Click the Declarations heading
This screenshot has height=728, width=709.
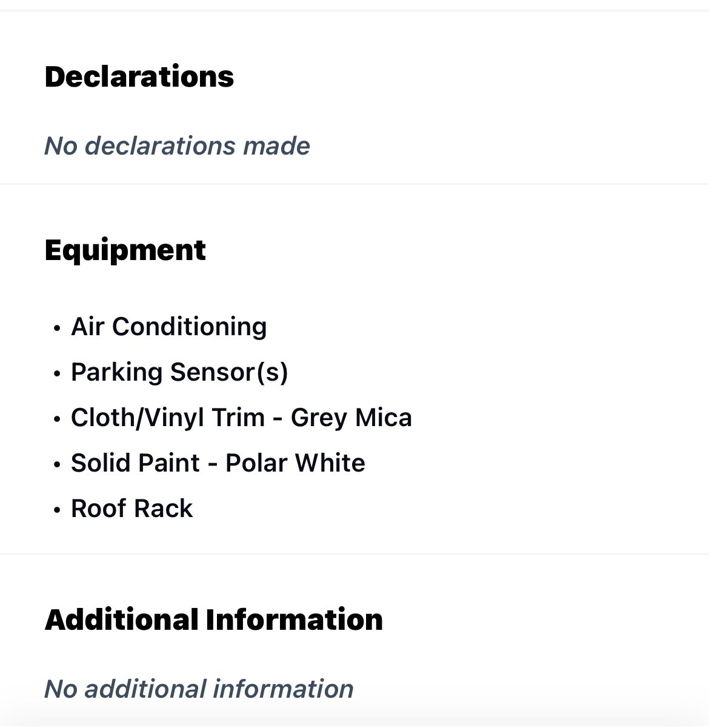139,77
